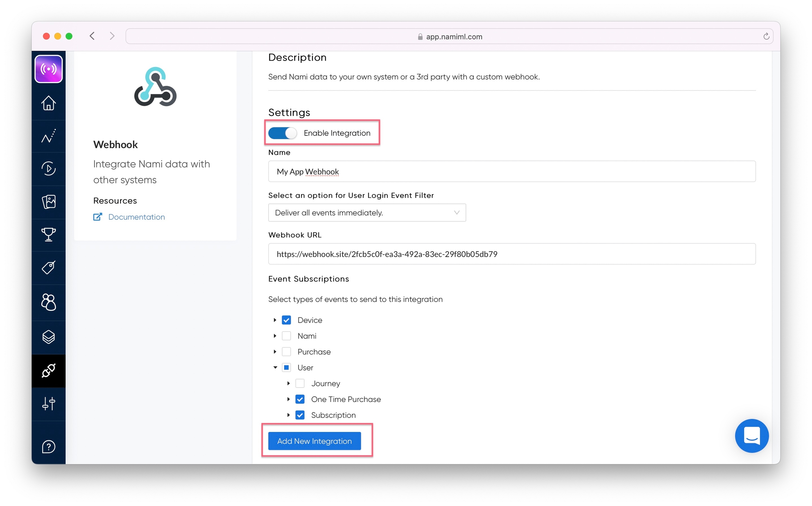The image size is (812, 506).
Task: Go back with browser back arrow
Action: 92,36
